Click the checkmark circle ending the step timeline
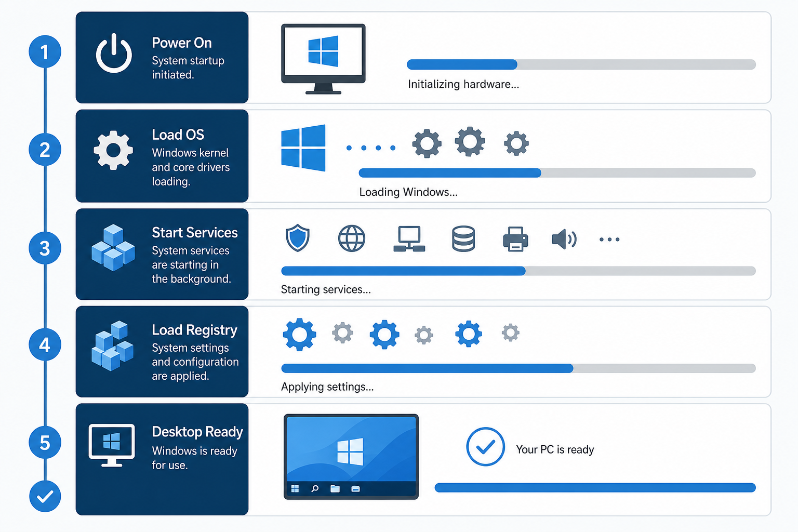798x532 pixels. point(45,496)
